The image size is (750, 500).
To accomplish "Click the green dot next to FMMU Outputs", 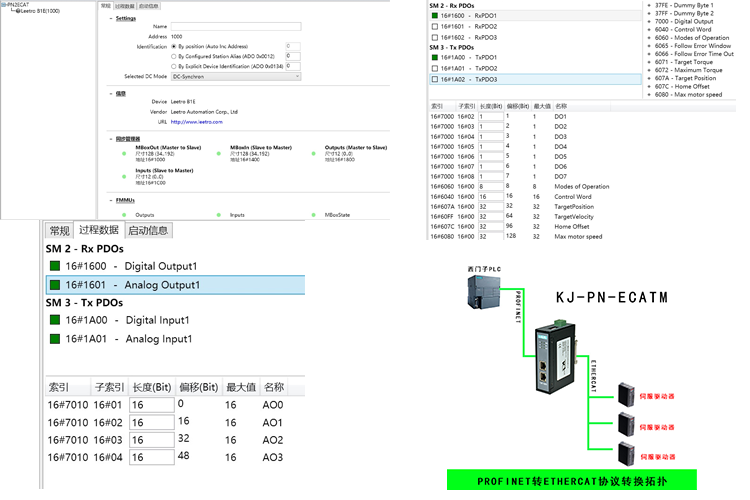I will [124, 215].
